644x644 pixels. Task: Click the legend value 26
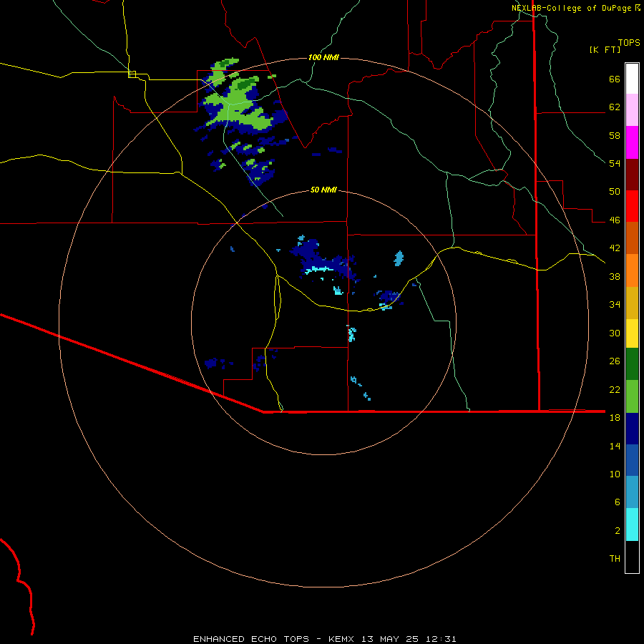(615, 361)
